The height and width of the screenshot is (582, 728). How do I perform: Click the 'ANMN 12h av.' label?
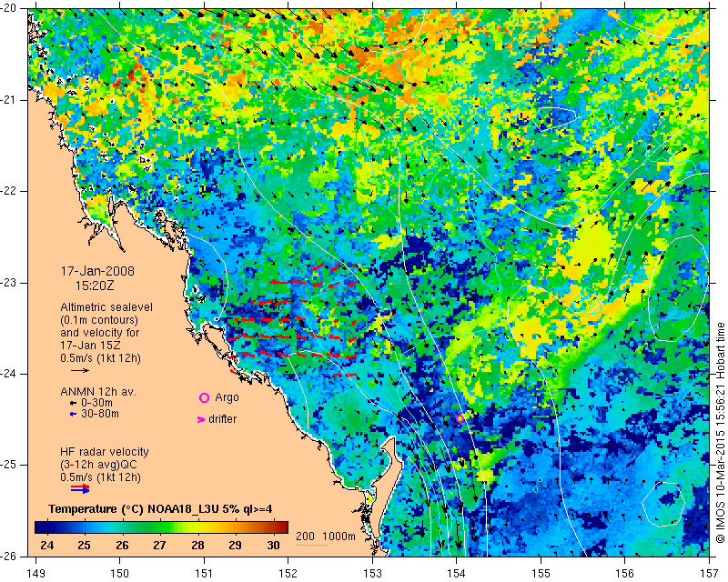98,392
